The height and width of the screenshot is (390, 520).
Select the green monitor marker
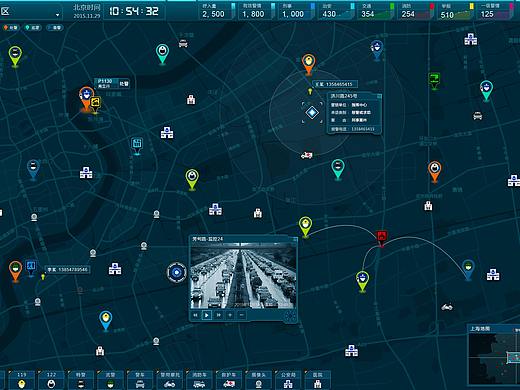pyautogui.click(x=434, y=81)
